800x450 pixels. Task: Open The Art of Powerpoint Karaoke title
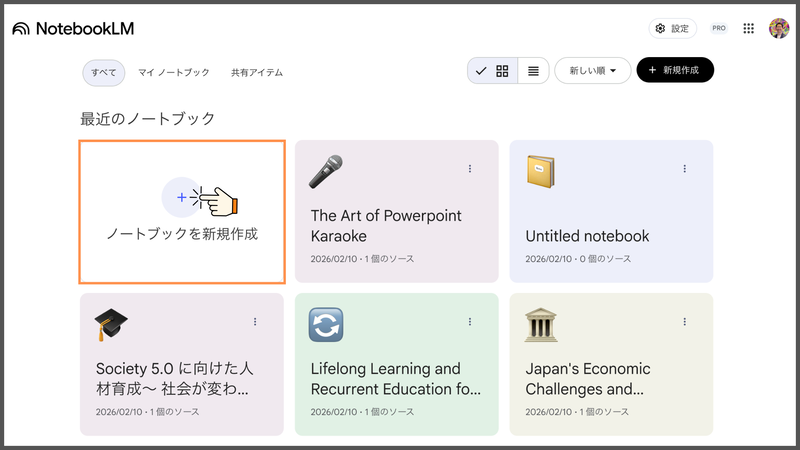click(x=386, y=226)
